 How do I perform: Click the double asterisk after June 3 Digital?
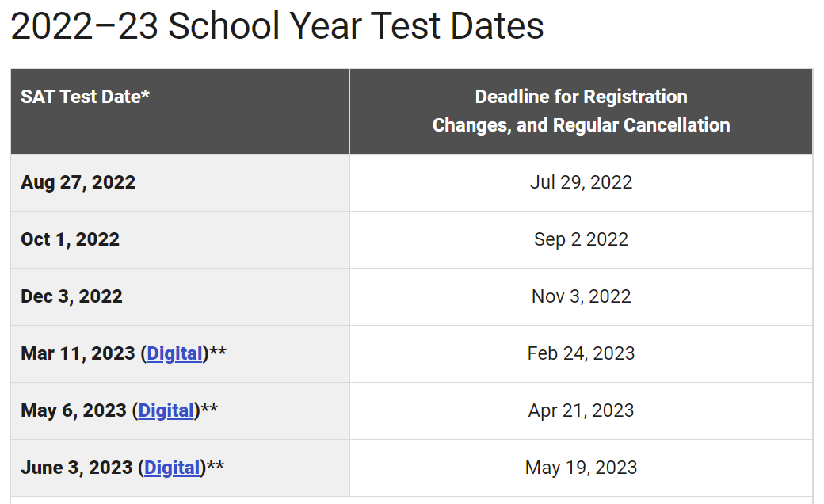[216, 466]
